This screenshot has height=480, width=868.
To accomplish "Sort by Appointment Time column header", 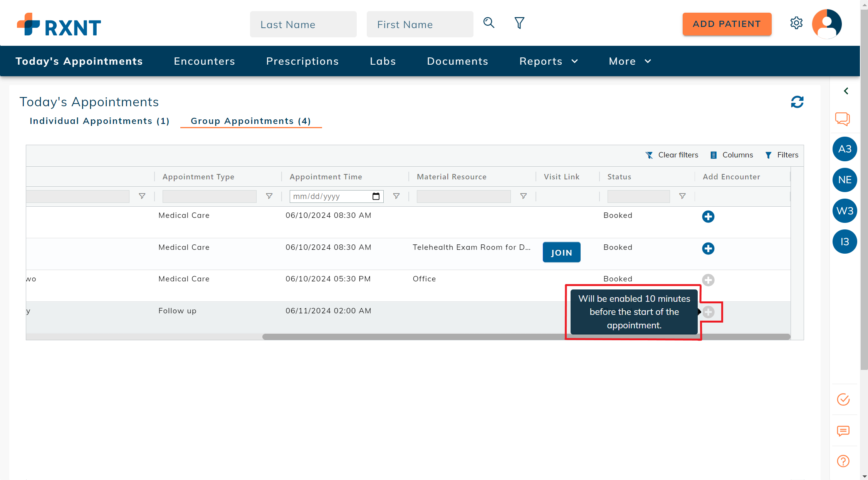I will (x=326, y=177).
